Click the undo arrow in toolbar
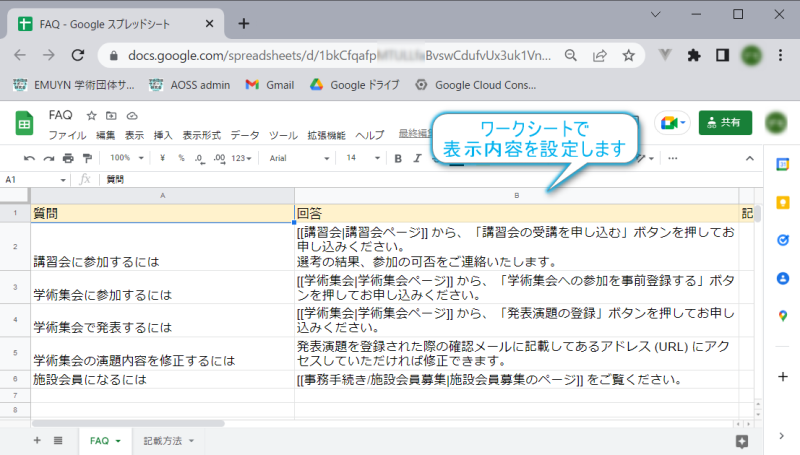 pos(29,158)
